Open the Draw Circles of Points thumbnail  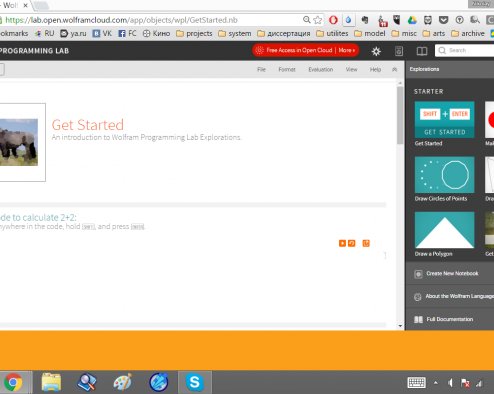coord(444,175)
